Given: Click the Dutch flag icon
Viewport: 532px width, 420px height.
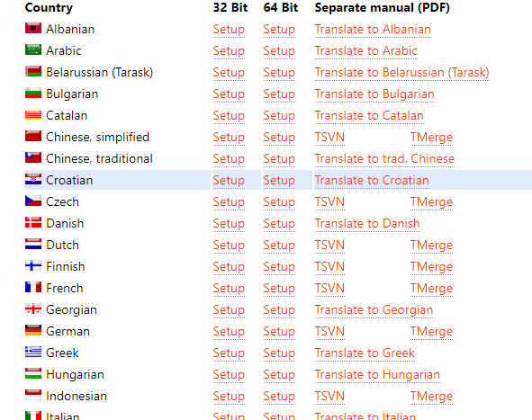Looking at the screenshot, I should [33, 244].
